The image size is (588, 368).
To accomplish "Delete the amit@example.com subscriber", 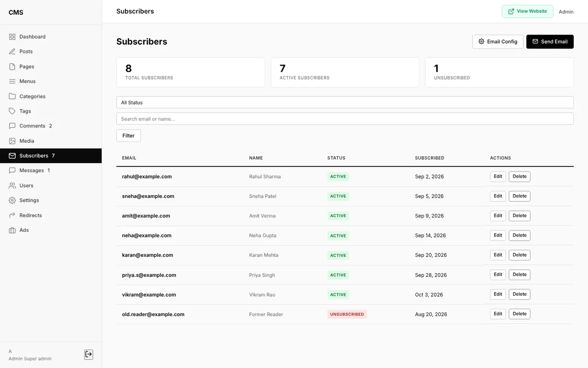I will 520,216.
